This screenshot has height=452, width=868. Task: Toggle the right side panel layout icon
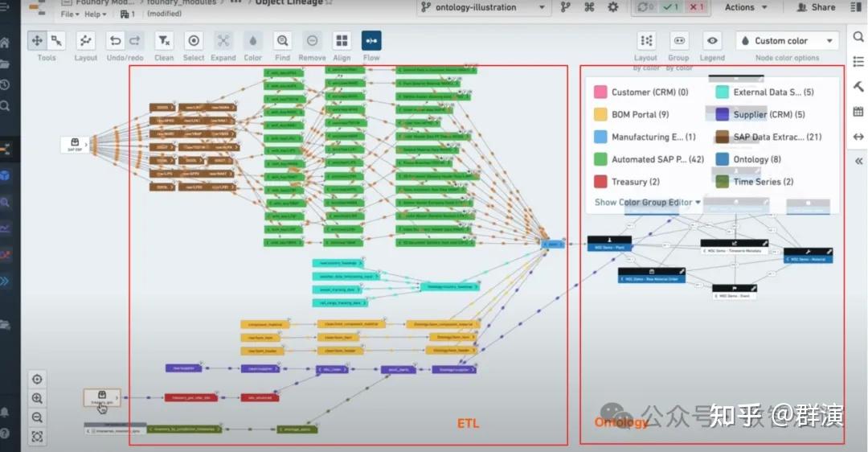tap(856, 7)
